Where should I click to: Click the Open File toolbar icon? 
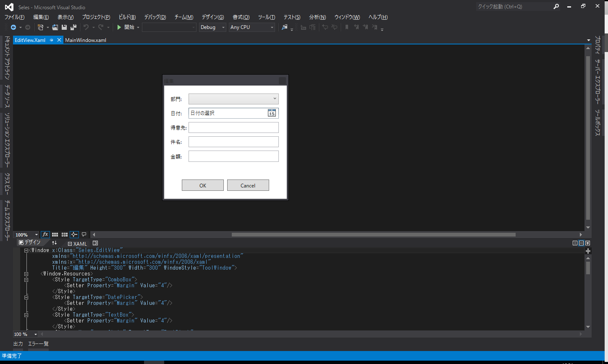click(x=55, y=27)
